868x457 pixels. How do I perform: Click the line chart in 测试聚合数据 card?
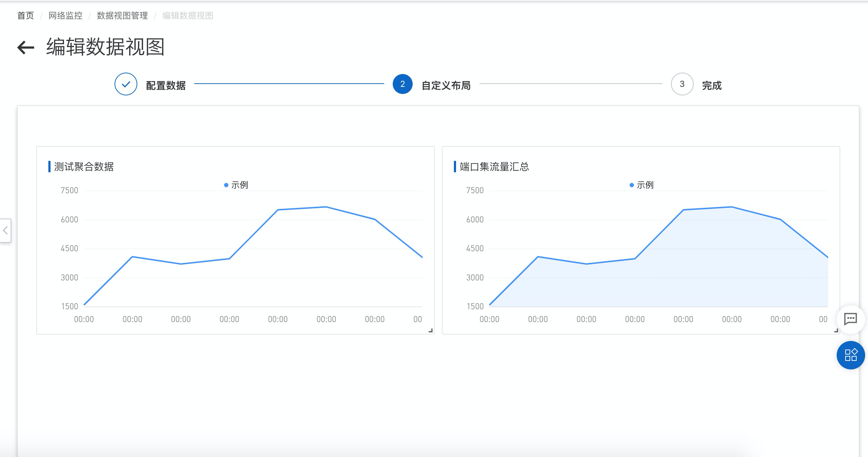coord(253,249)
